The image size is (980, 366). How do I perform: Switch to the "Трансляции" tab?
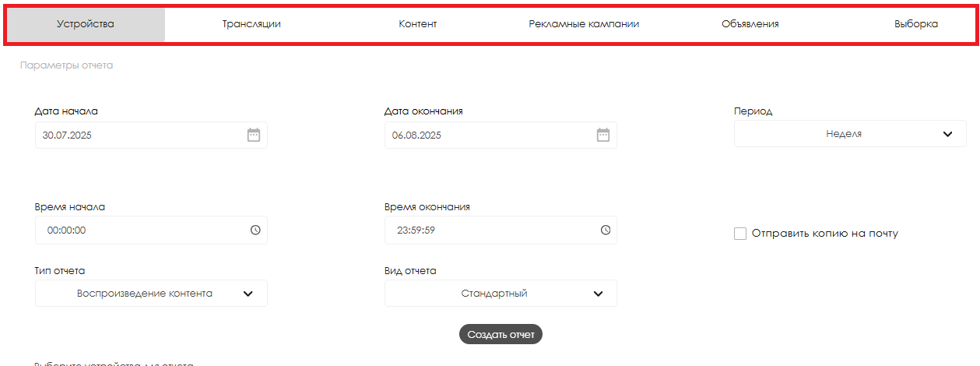251,24
